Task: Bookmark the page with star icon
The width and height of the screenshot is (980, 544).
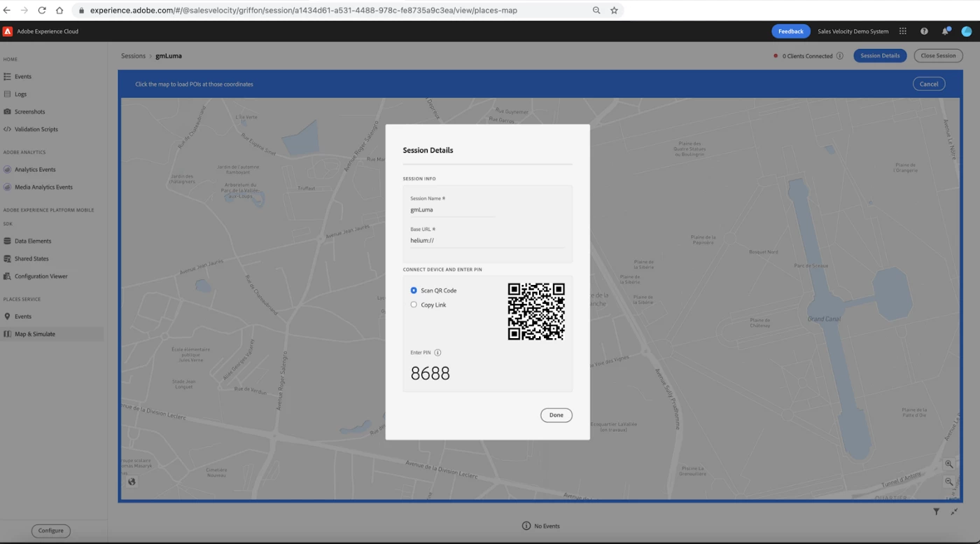Action: tap(614, 11)
